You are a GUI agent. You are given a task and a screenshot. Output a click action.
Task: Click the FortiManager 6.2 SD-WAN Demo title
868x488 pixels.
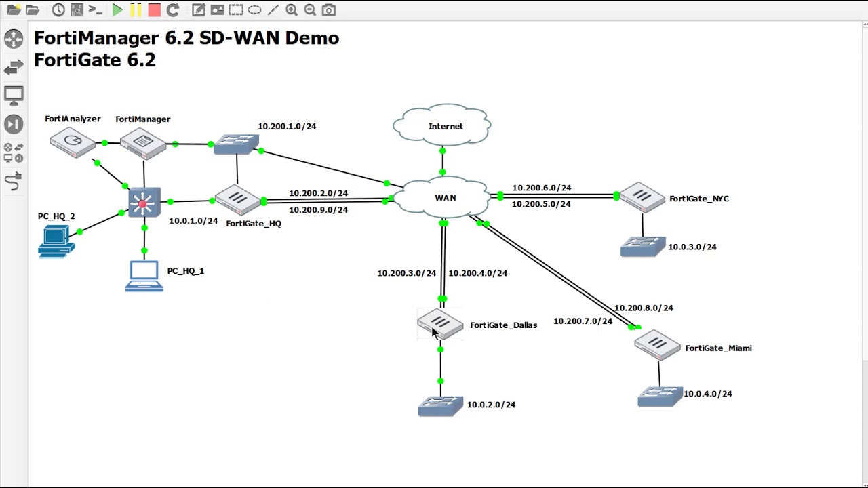pyautogui.click(x=186, y=38)
